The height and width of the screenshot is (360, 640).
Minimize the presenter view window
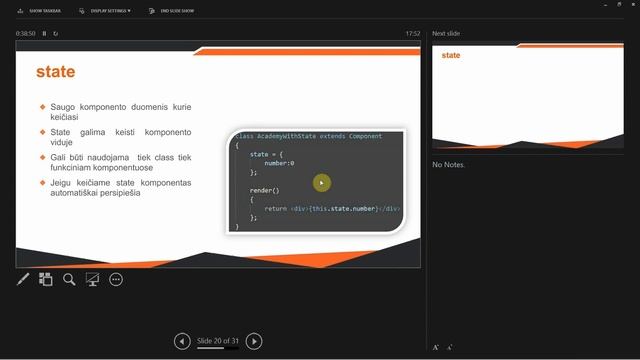[605, 4]
